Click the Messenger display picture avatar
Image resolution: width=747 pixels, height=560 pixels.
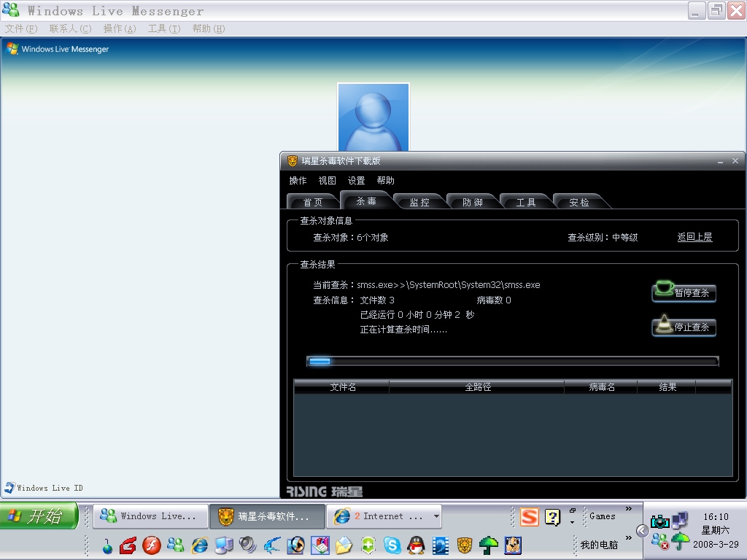pos(373,117)
